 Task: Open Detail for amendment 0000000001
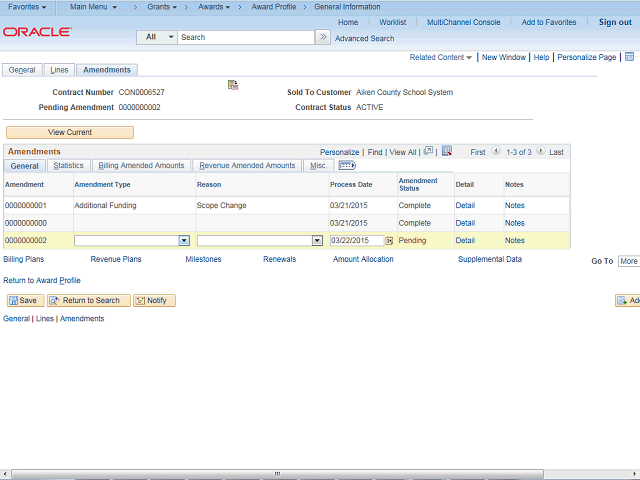[x=465, y=205]
